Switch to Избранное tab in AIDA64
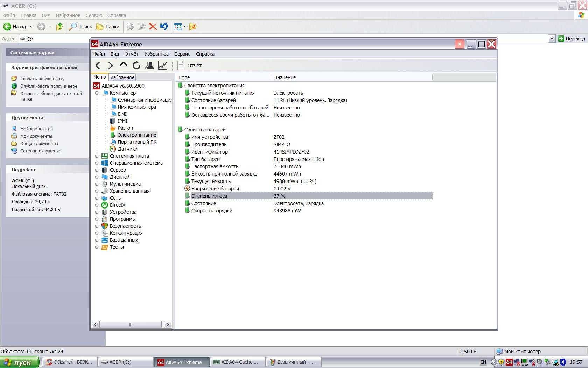 [122, 77]
